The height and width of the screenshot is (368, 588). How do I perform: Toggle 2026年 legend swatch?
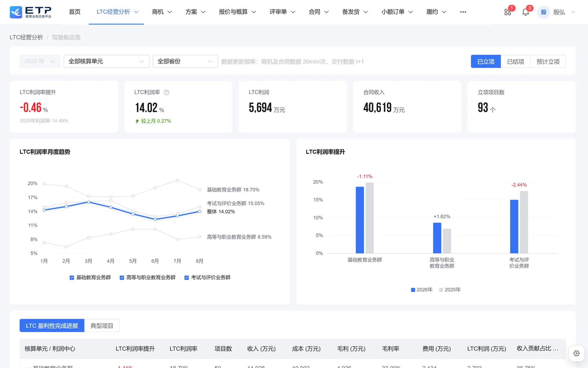click(x=413, y=290)
